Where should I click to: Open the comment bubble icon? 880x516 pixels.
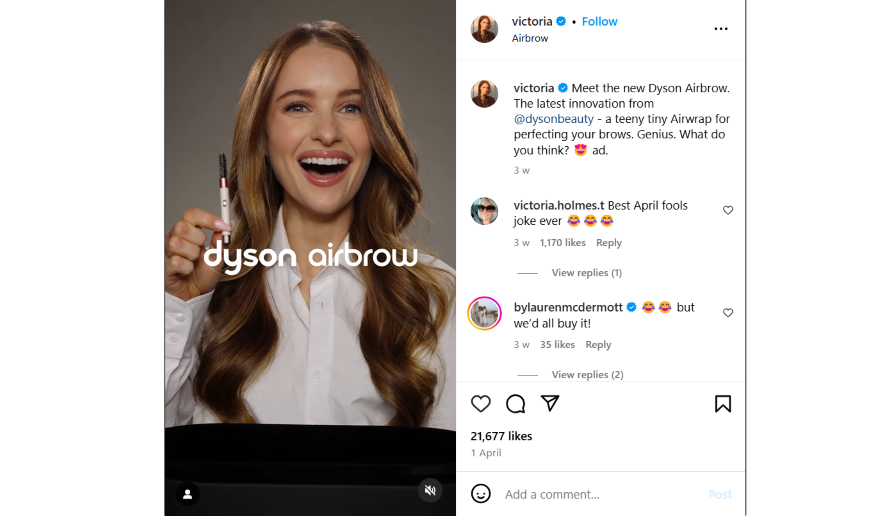tap(515, 404)
